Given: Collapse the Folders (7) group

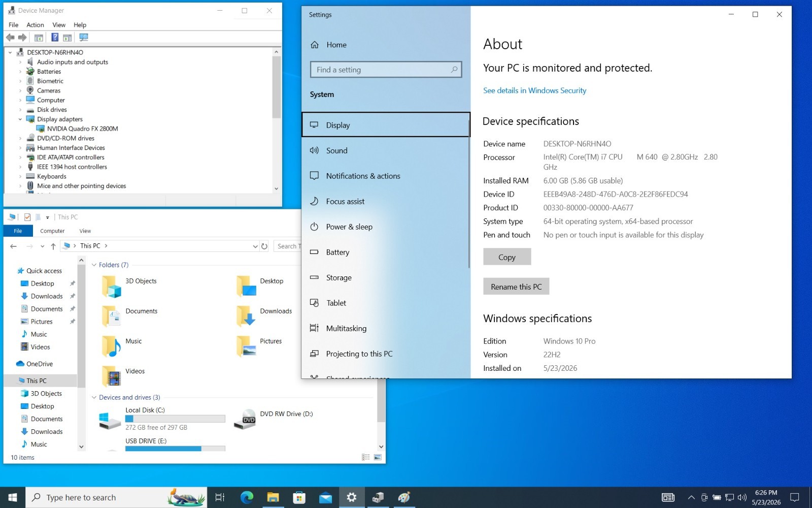Looking at the screenshot, I should [94, 265].
